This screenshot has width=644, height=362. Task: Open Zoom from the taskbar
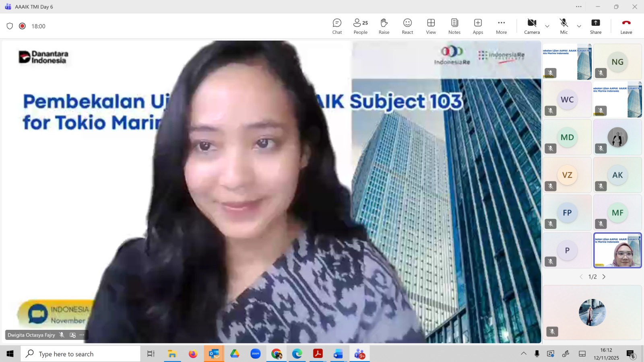point(255,354)
